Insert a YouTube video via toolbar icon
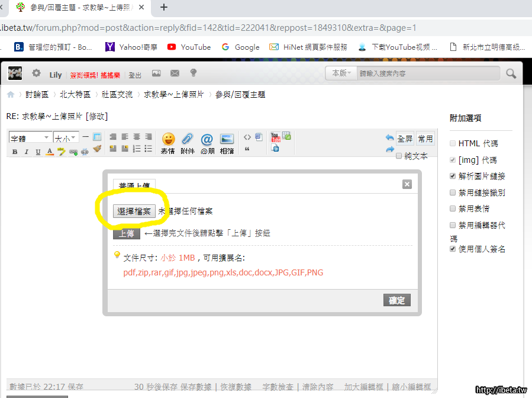532x398 pixels. [275, 137]
